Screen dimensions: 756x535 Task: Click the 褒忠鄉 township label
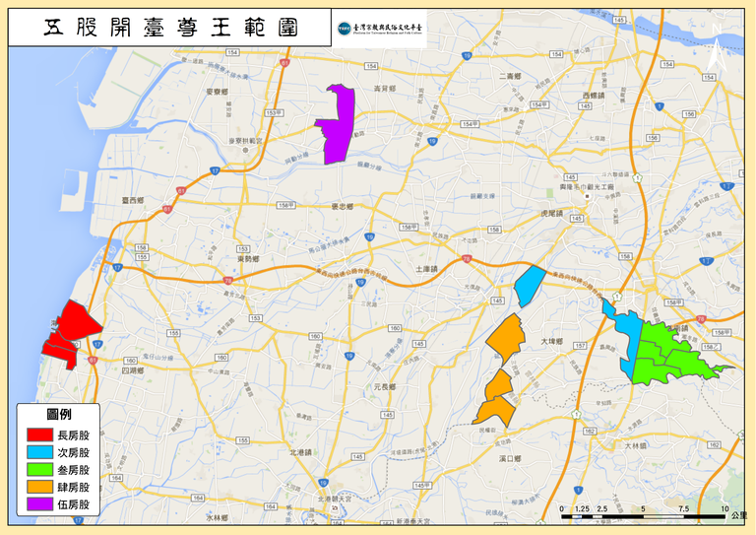pos(342,207)
